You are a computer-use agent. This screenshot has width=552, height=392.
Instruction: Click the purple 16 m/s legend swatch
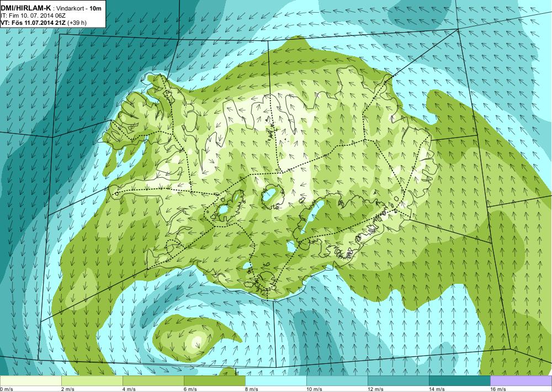click(x=521, y=381)
